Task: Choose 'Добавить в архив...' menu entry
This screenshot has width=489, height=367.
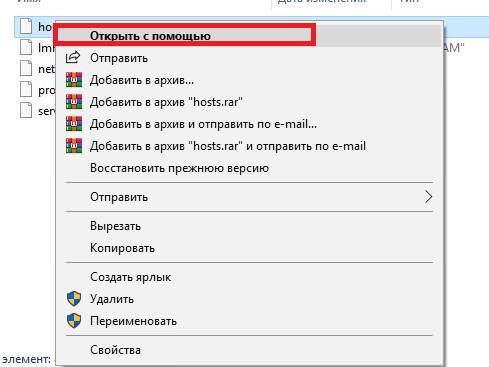Action: pyautogui.click(x=250, y=80)
